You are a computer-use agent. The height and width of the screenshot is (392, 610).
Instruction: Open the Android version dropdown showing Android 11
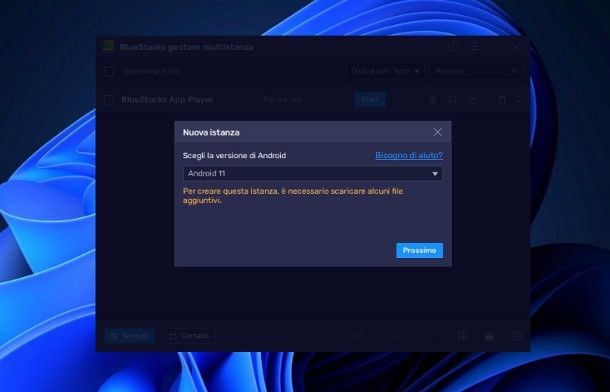pos(312,173)
